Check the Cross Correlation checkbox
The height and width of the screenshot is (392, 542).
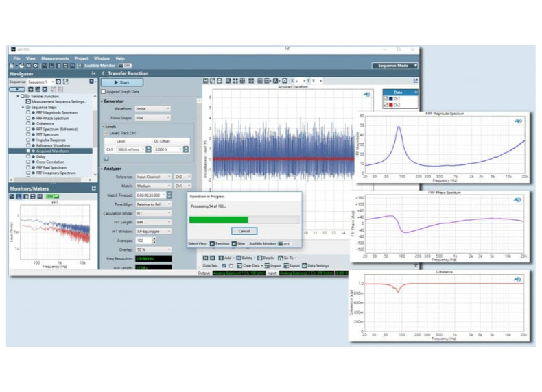pyautogui.click(x=28, y=162)
